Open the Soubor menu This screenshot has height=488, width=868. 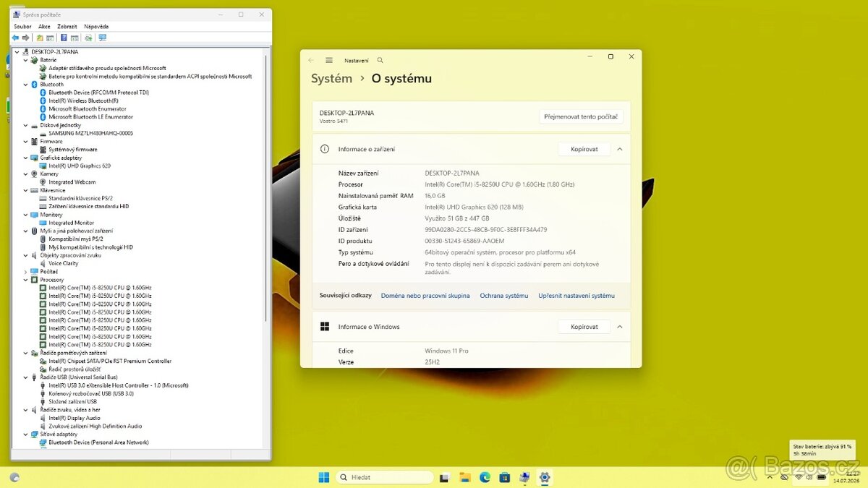click(x=22, y=26)
